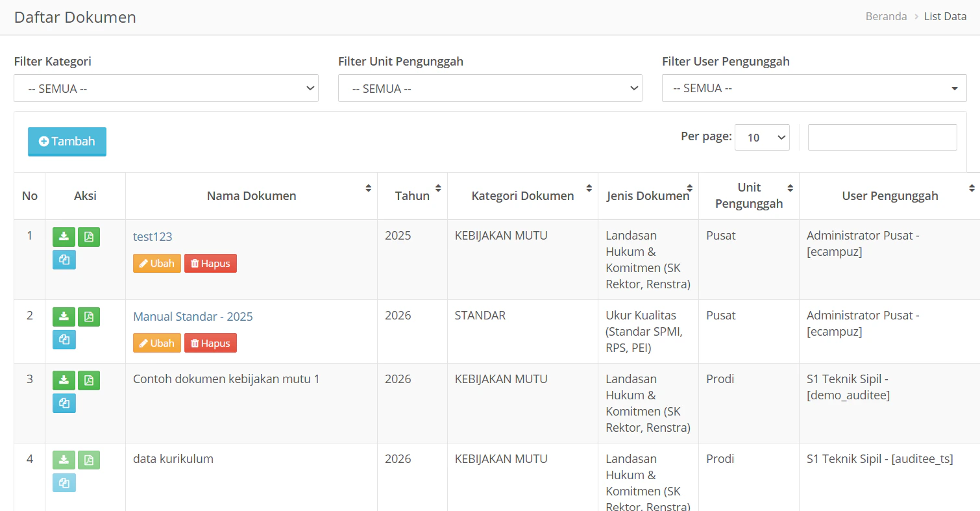The width and height of the screenshot is (980, 511).
Task: Download the Manual Standar - 2025 document
Action: click(x=63, y=316)
